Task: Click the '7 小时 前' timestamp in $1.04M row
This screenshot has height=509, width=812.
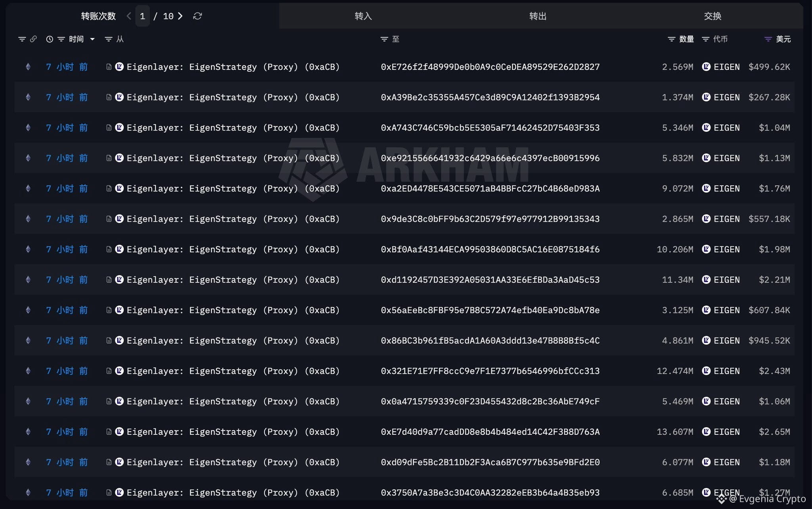Action: pos(67,127)
